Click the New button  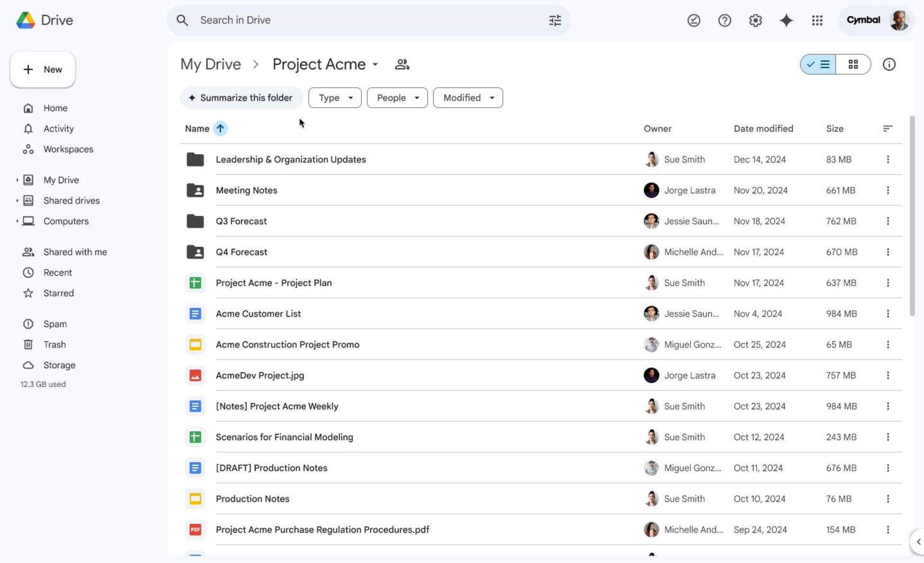pyautogui.click(x=43, y=69)
